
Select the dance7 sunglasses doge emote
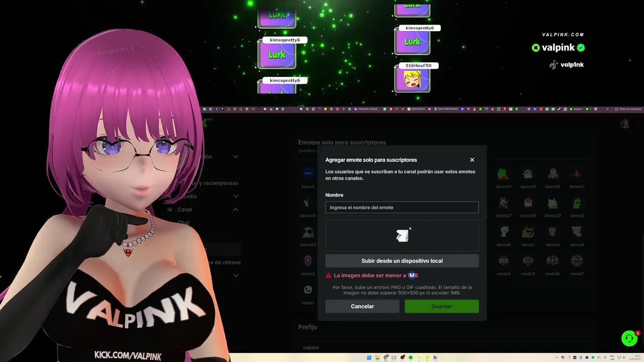528,232
